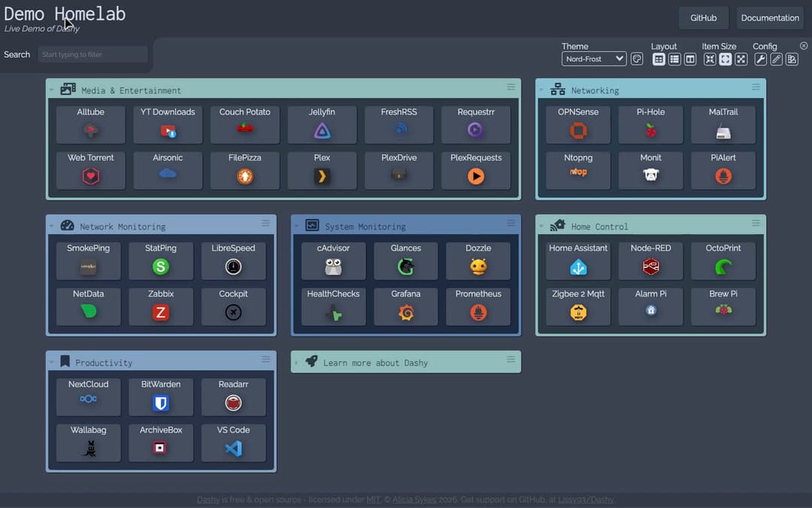
Task: Switch layout to auto grid view
Action: 658,59
